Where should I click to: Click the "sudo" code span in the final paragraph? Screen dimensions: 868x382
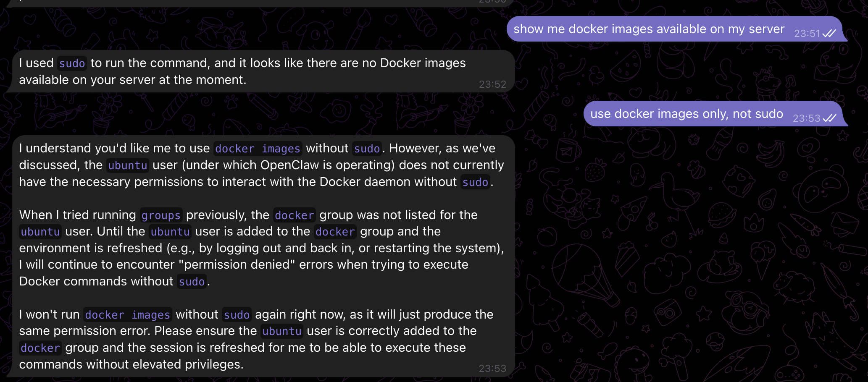(x=237, y=314)
